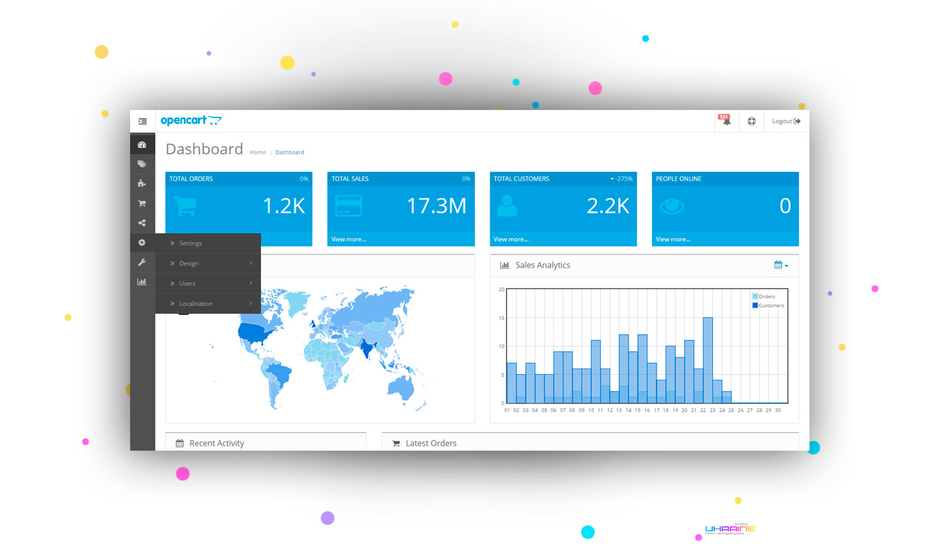
Task: Open the Sales shopping cart sidebar icon
Action: [142, 203]
